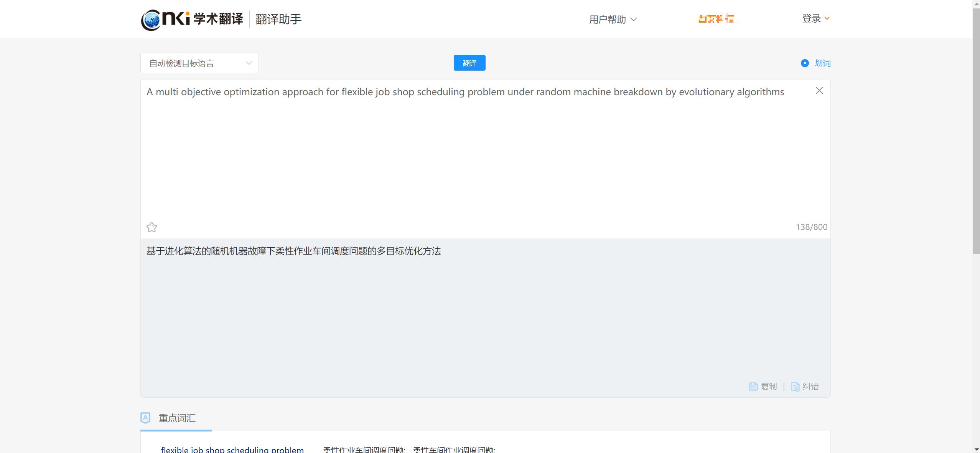The image size is (980, 453).
Task: Click the blue 翻译 button
Action: (x=469, y=63)
